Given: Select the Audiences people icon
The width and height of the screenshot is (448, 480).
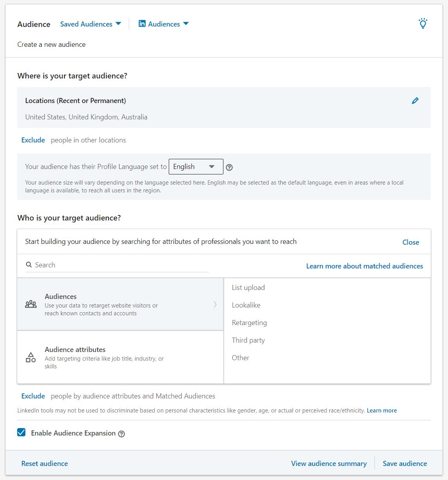Looking at the screenshot, I should click(x=30, y=304).
